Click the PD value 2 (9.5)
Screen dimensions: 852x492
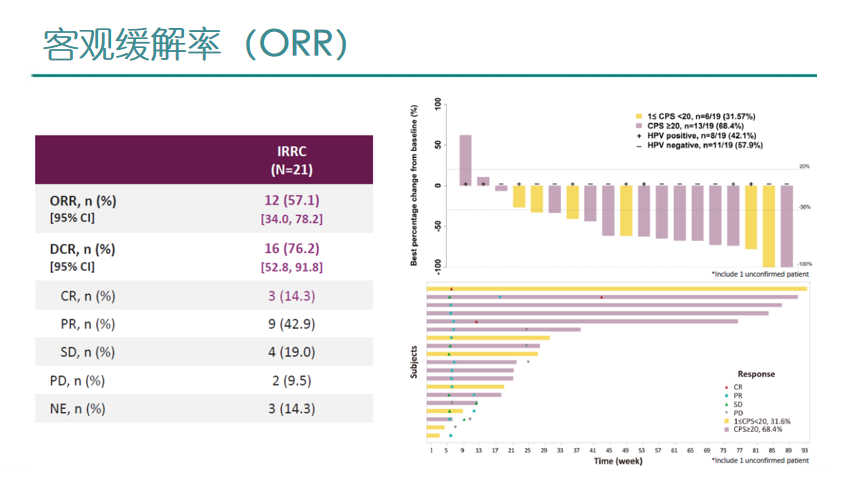coord(293,380)
